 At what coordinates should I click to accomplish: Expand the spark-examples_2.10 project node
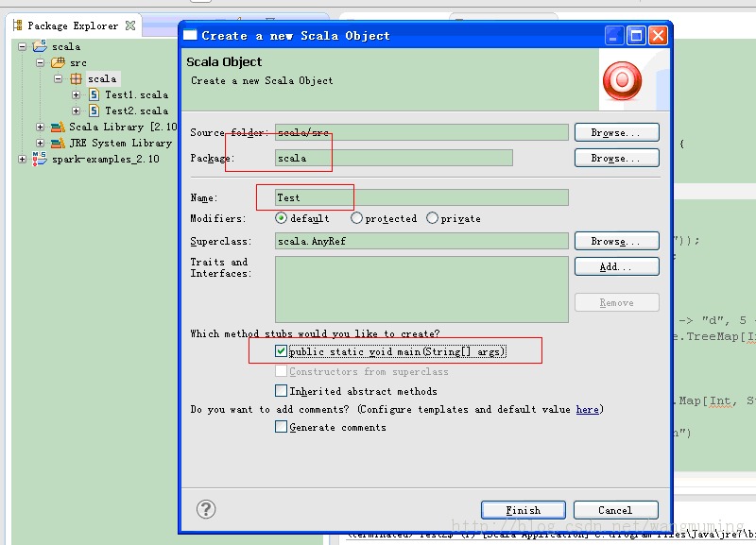(x=22, y=159)
